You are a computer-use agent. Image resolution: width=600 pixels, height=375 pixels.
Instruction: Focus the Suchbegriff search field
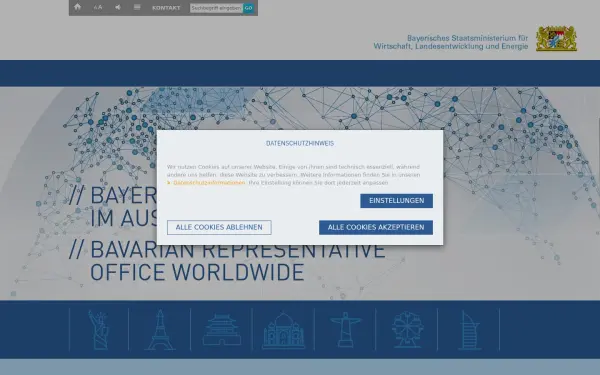click(x=216, y=8)
